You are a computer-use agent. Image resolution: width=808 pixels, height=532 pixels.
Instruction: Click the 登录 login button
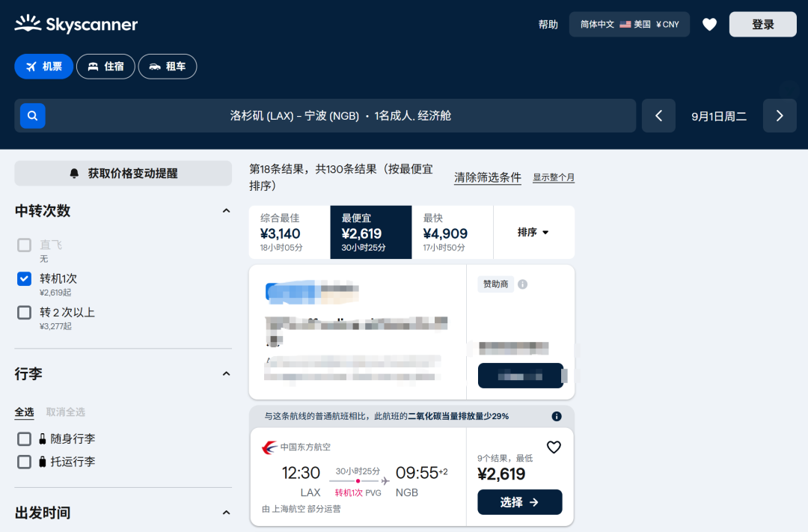(x=762, y=24)
